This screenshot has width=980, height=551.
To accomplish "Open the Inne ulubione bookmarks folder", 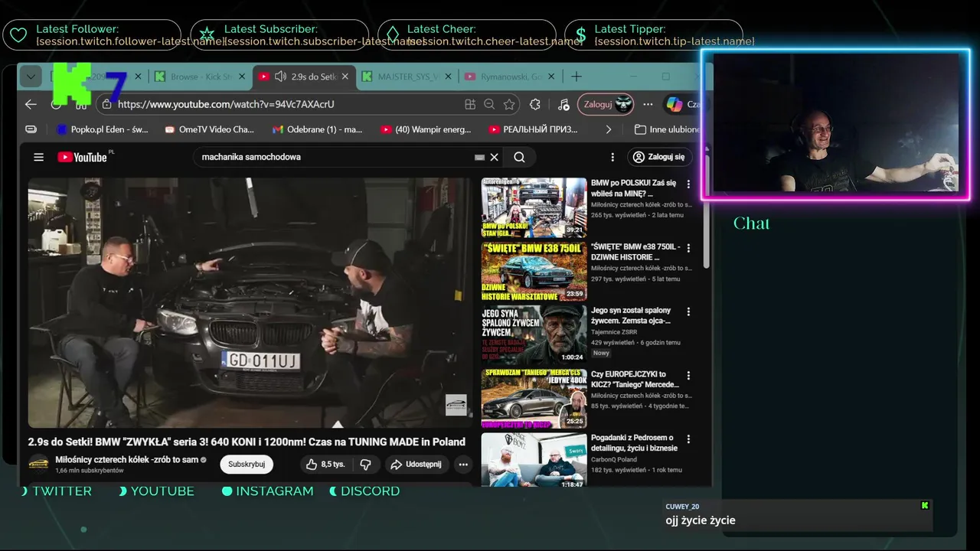I will point(668,129).
